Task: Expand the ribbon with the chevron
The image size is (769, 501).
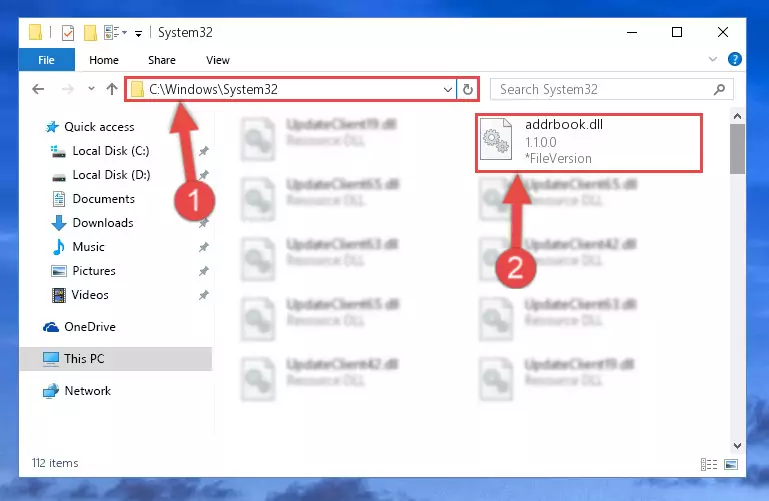Action: pyautogui.click(x=713, y=59)
